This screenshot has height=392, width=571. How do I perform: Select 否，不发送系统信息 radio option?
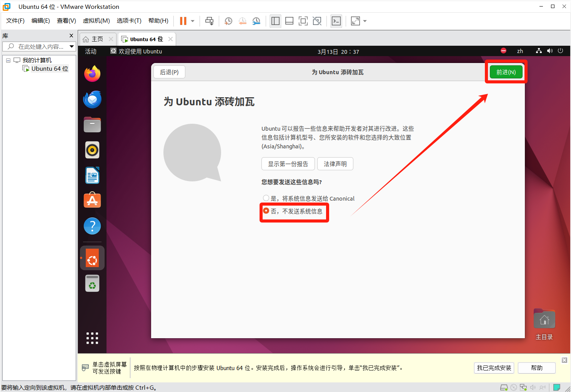[266, 211]
